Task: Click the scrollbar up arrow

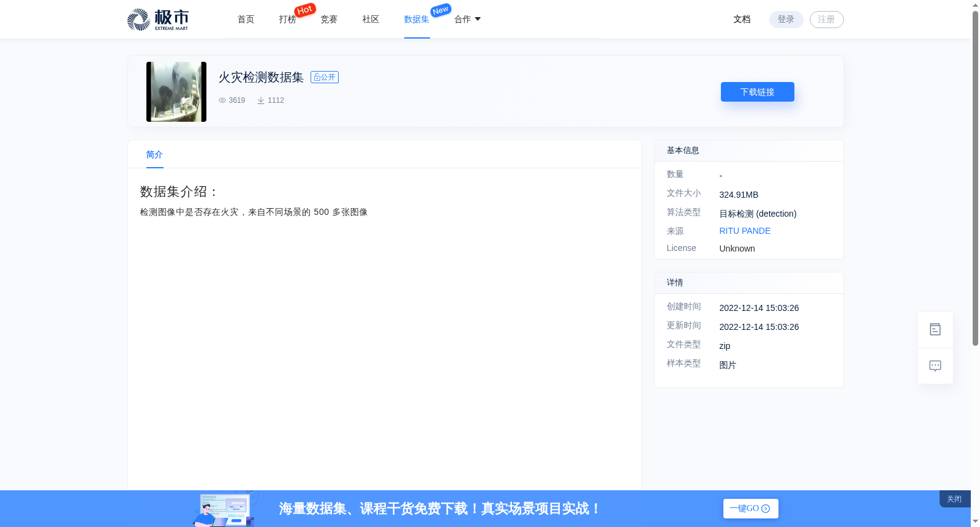Action: tap(975, 5)
